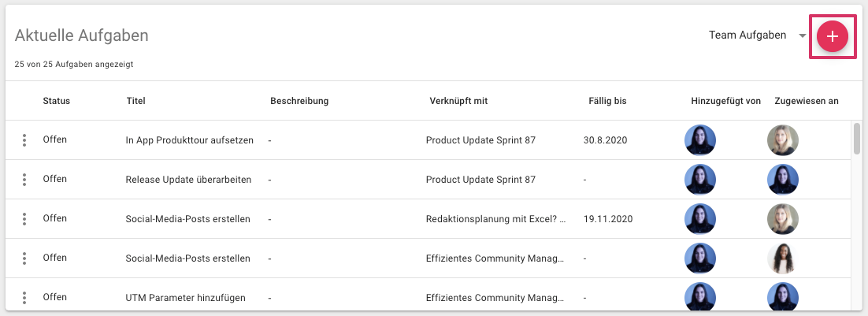Viewport: 868px width, 316px height.
Task: Sort by the Status column header
Action: pos(57,101)
